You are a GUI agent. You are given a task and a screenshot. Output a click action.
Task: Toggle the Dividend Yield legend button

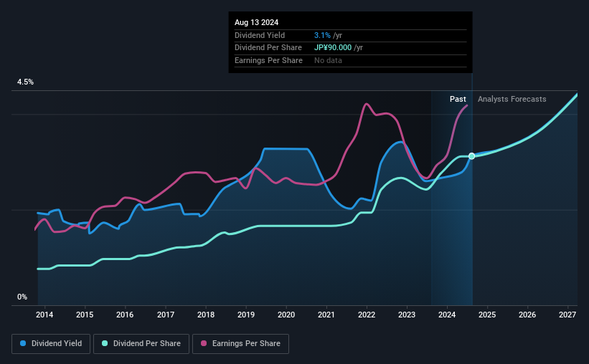coord(51,344)
